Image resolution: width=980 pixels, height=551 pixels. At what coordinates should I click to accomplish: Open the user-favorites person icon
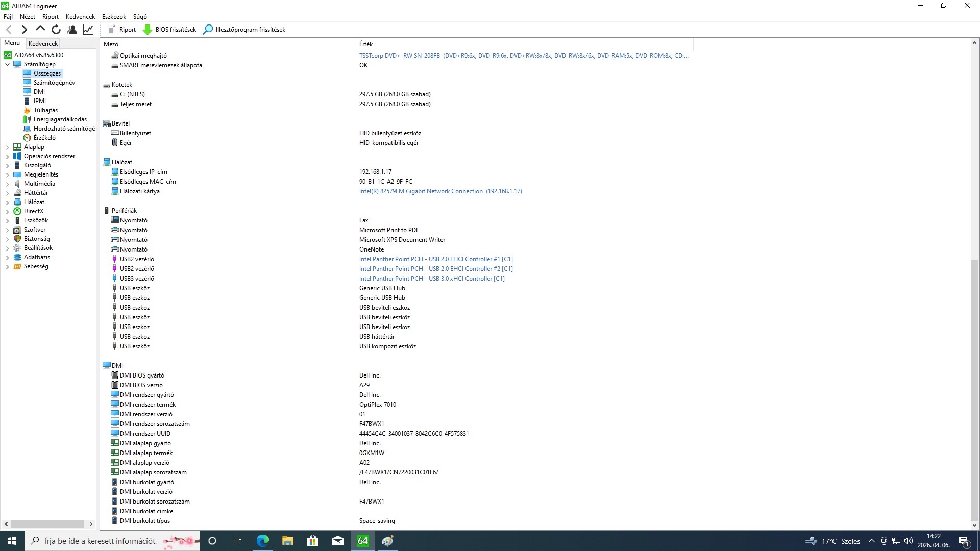(72, 30)
